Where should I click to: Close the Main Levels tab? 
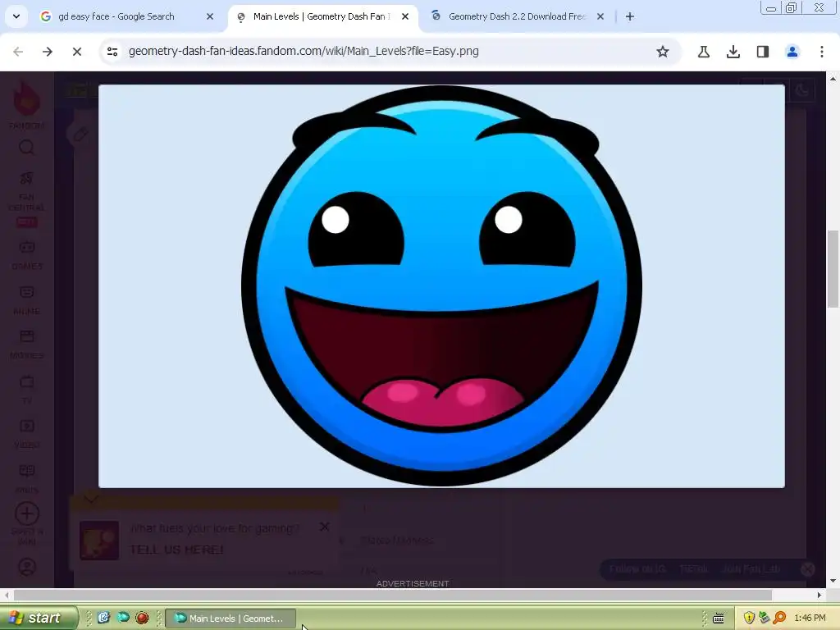[405, 16]
